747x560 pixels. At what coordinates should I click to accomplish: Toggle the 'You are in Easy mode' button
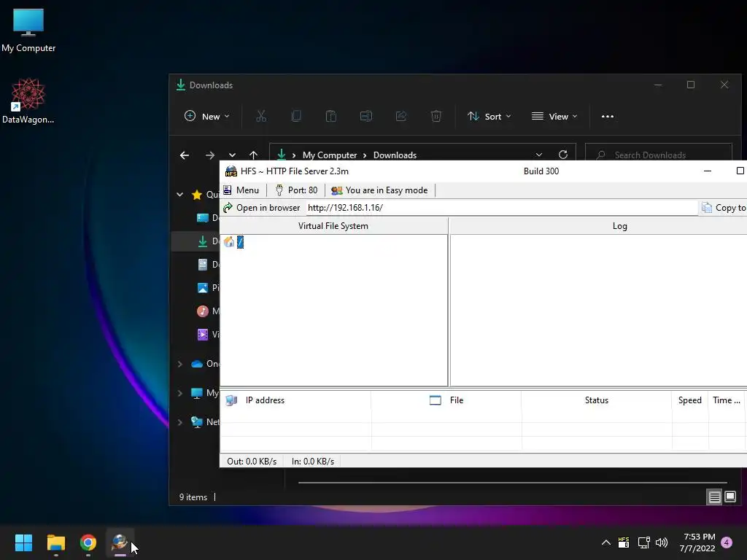[x=379, y=190]
